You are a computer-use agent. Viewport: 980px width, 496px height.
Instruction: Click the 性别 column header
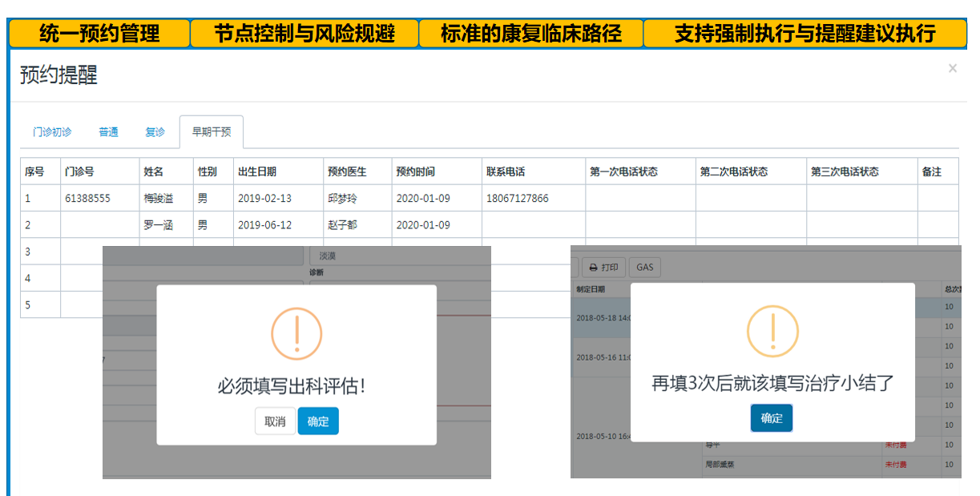[213, 171]
